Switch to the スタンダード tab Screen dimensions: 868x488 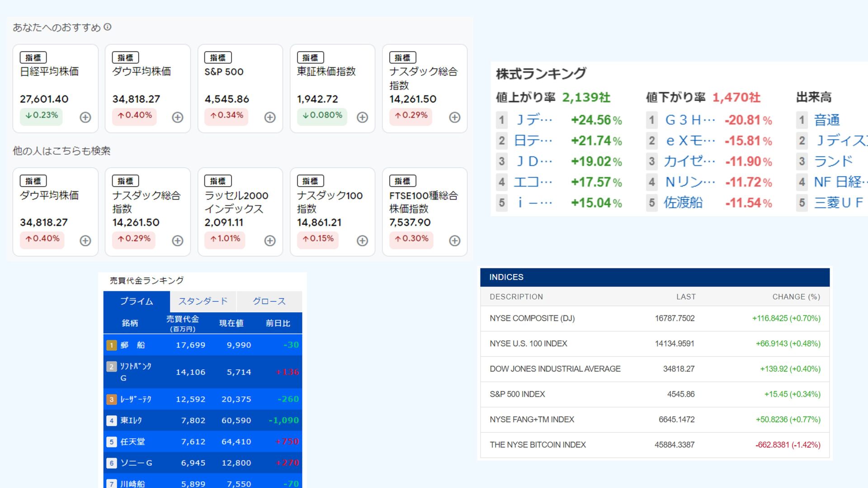pos(203,301)
